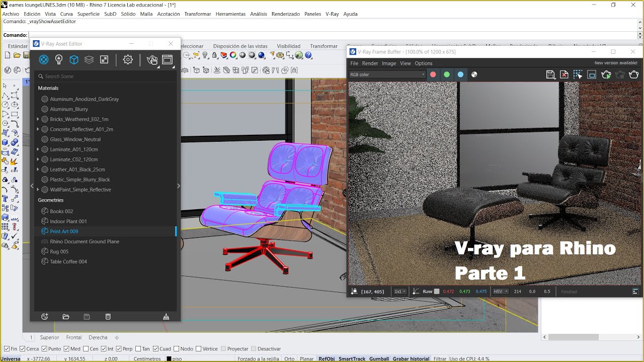
Task: Toggle Planar in status bar
Action: pos(307,359)
